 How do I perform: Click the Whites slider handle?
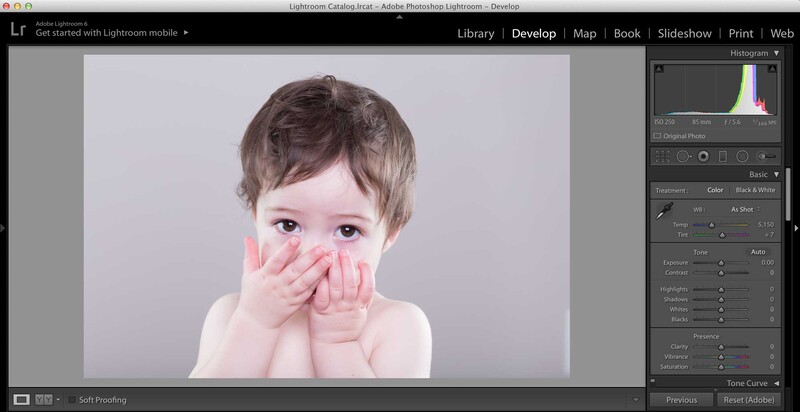click(x=721, y=310)
